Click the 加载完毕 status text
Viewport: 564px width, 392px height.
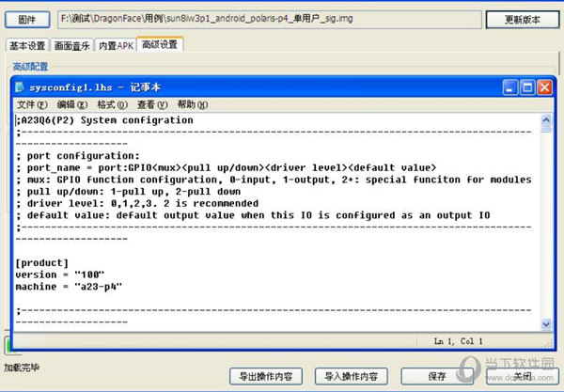pos(22,368)
